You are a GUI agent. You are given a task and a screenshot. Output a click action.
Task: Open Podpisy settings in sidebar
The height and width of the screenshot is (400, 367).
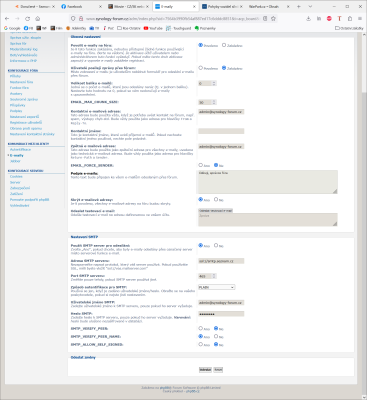tap(16, 111)
